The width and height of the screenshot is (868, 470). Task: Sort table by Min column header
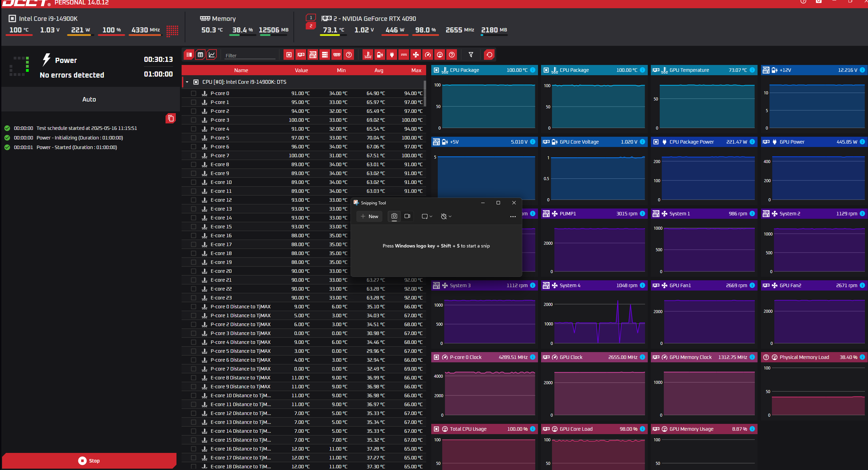(x=341, y=70)
